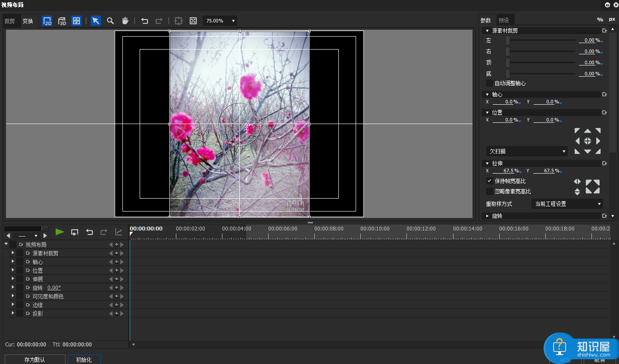The image size is (619, 364).
Task: Toggle keyframe checkbox for 视频布局 row
Action: [13, 244]
